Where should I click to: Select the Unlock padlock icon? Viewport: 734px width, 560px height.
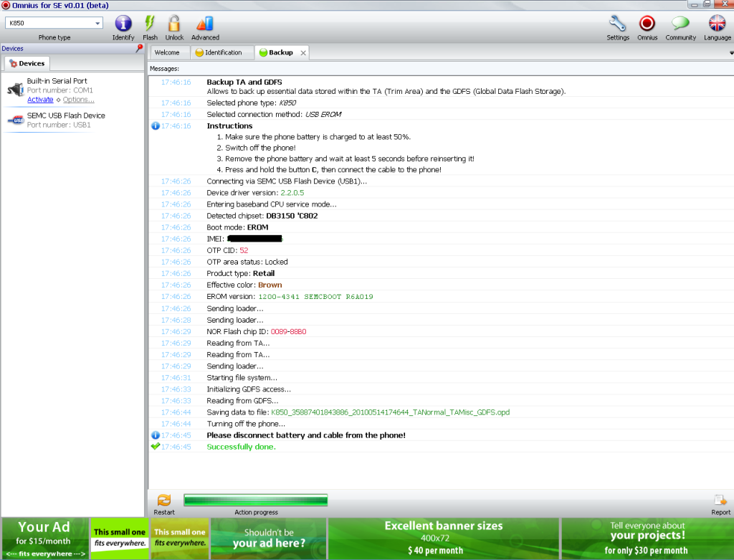174,24
